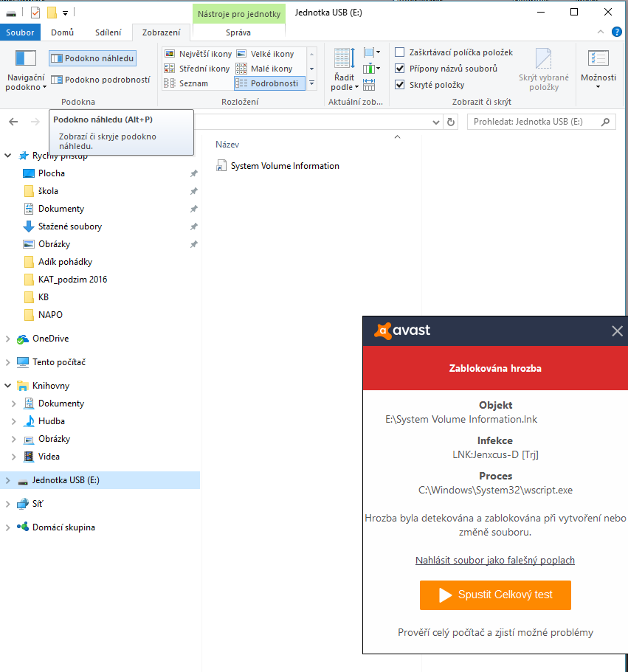Click the Nástroje pro jednotky tab header
Viewport: 628px width, 672px height.
point(239,14)
